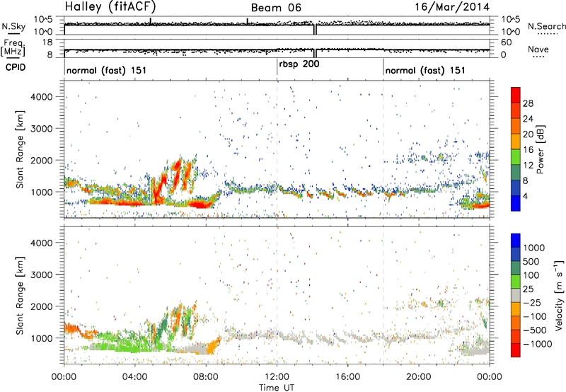Select the 'N.Sky' axis label
Screen dimensions: 566x392
(x=13, y=26)
